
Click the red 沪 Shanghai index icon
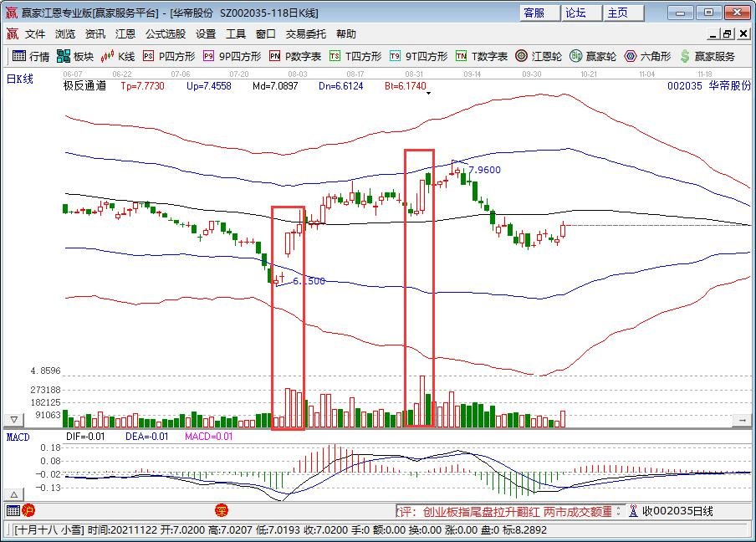point(28,510)
